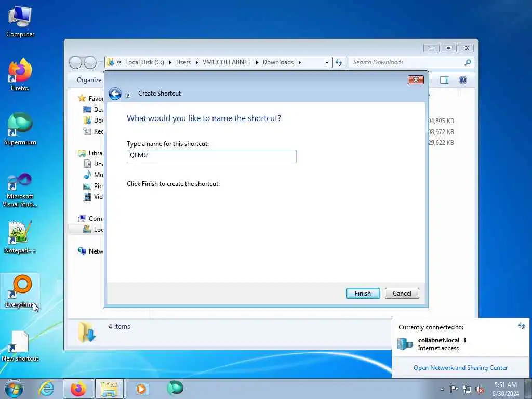Expand the Downloads breadcrumb arrow
Screen dimensions: 532x399
[300, 62]
